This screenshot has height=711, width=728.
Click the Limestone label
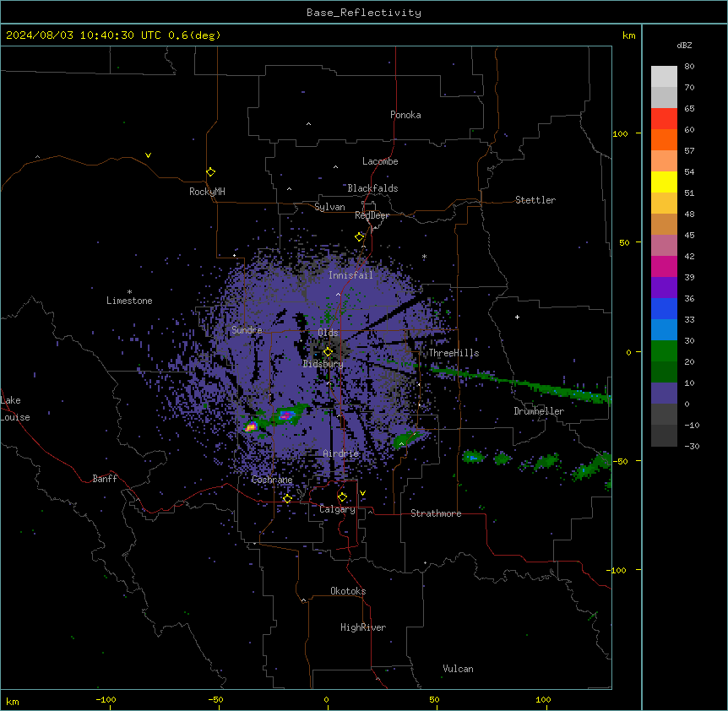(129, 301)
